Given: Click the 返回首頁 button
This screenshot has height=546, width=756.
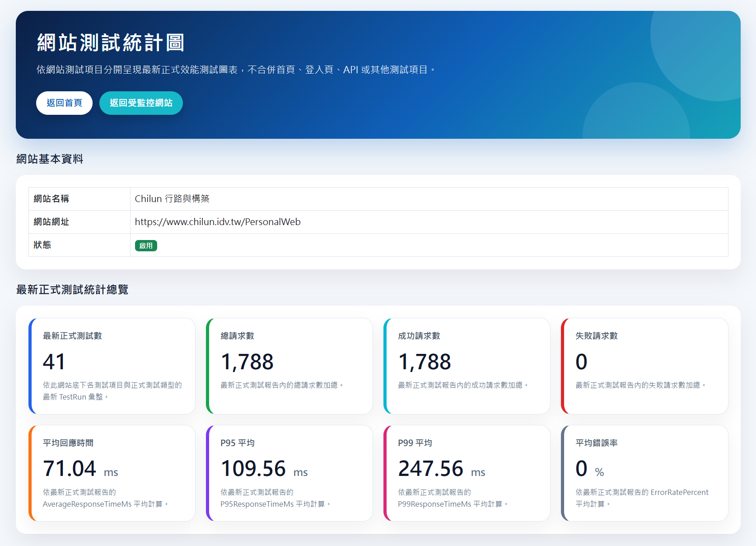Looking at the screenshot, I should pyautogui.click(x=64, y=103).
